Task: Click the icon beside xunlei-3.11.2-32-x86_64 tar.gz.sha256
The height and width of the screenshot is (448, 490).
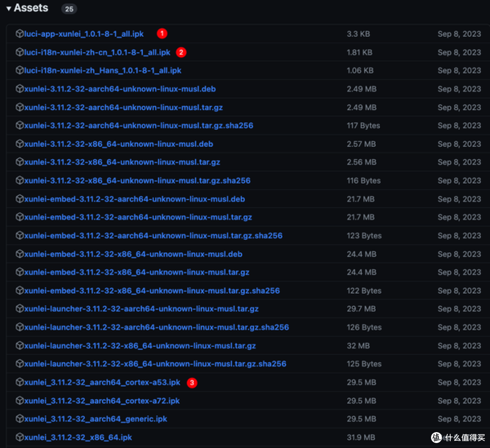Action: tap(20, 180)
